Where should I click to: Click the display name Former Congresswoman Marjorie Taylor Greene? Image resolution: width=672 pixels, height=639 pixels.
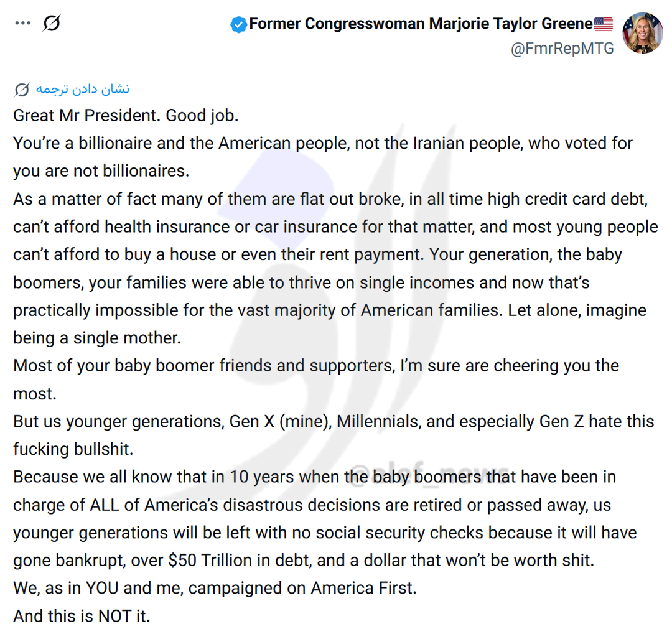point(421,24)
